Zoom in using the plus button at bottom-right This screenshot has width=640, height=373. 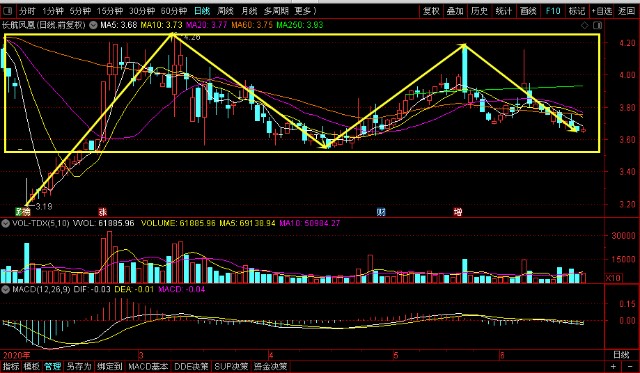click(x=613, y=366)
